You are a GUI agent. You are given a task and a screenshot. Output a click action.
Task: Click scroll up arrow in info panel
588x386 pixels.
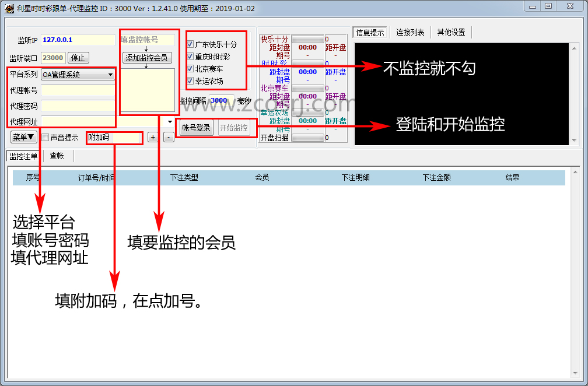pyautogui.click(x=574, y=47)
